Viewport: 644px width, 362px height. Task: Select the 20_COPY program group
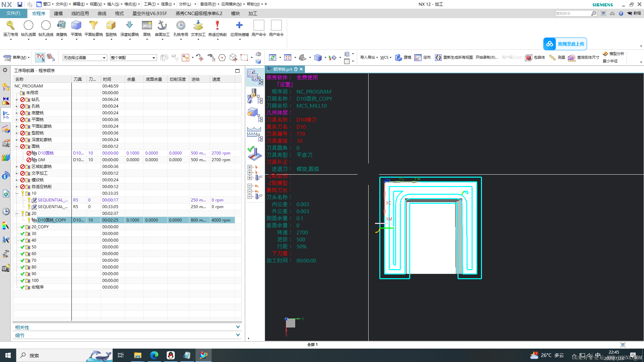(40, 227)
